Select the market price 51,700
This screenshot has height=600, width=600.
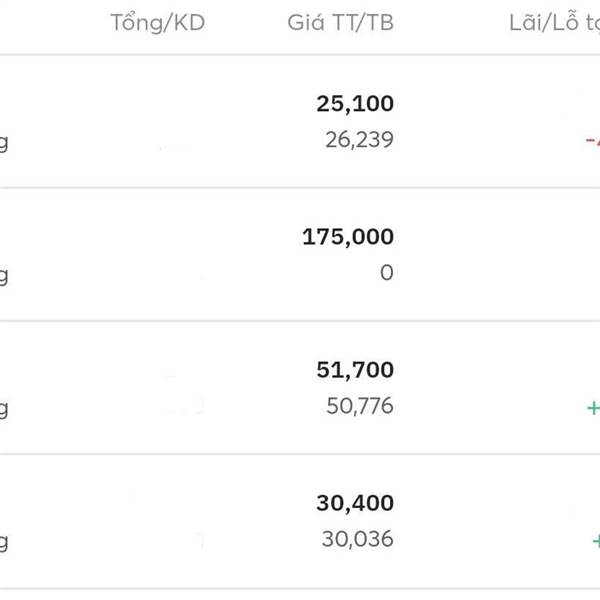(354, 370)
